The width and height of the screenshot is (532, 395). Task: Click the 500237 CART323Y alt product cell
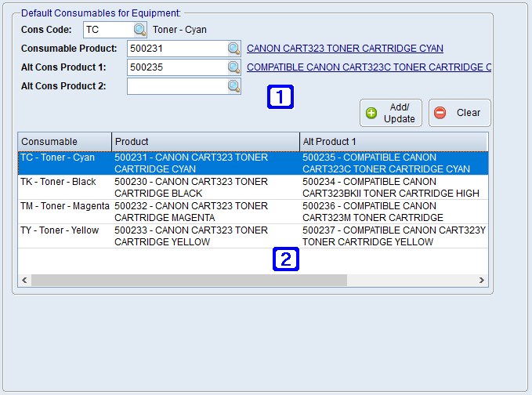tap(394, 236)
